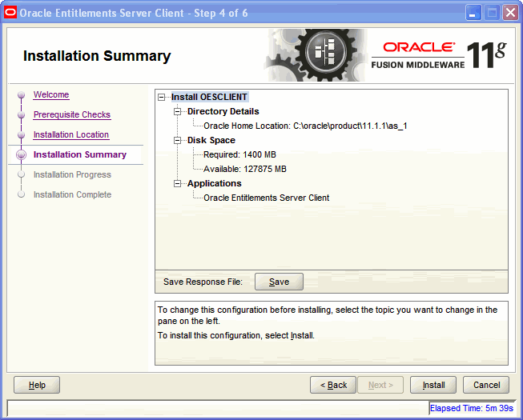Select the Available: 127875 MB row
This screenshot has height=420, width=523.
pos(245,169)
